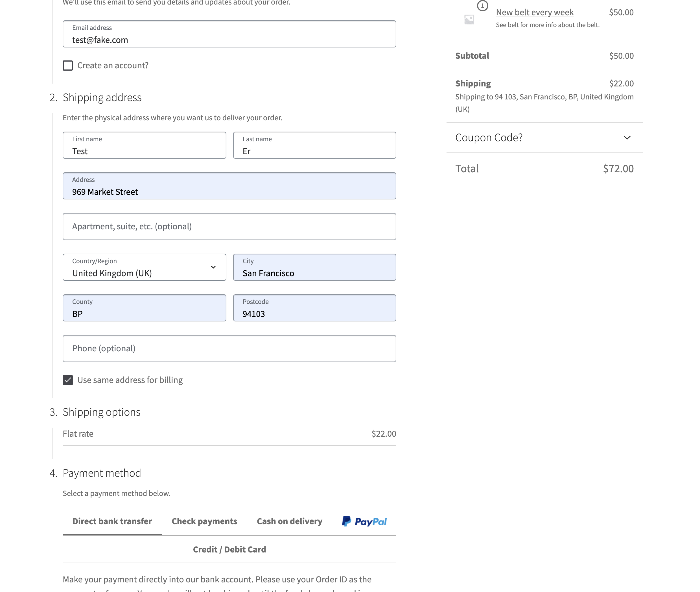Click the Apartment, suite, etc. field
The height and width of the screenshot is (592, 700).
[x=229, y=226]
